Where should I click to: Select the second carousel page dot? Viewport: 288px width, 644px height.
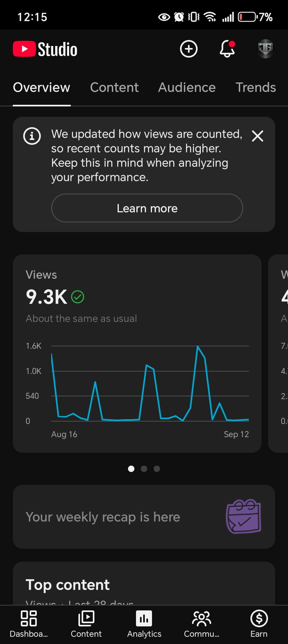pyautogui.click(x=144, y=469)
